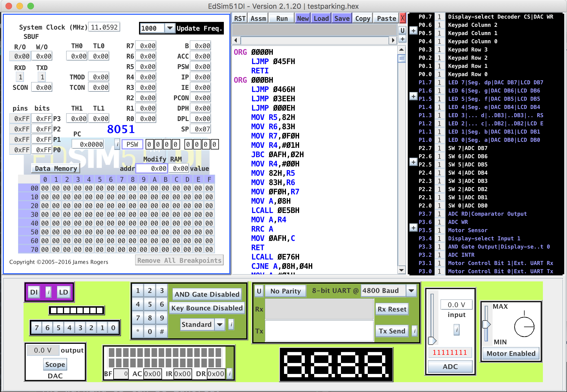Click the Modify RAM addr input field
The height and width of the screenshot is (392, 567).
point(152,168)
